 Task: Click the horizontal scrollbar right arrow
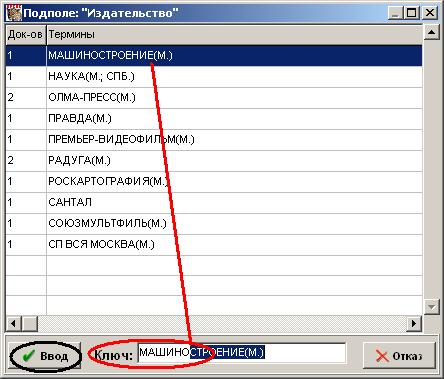coord(414,323)
